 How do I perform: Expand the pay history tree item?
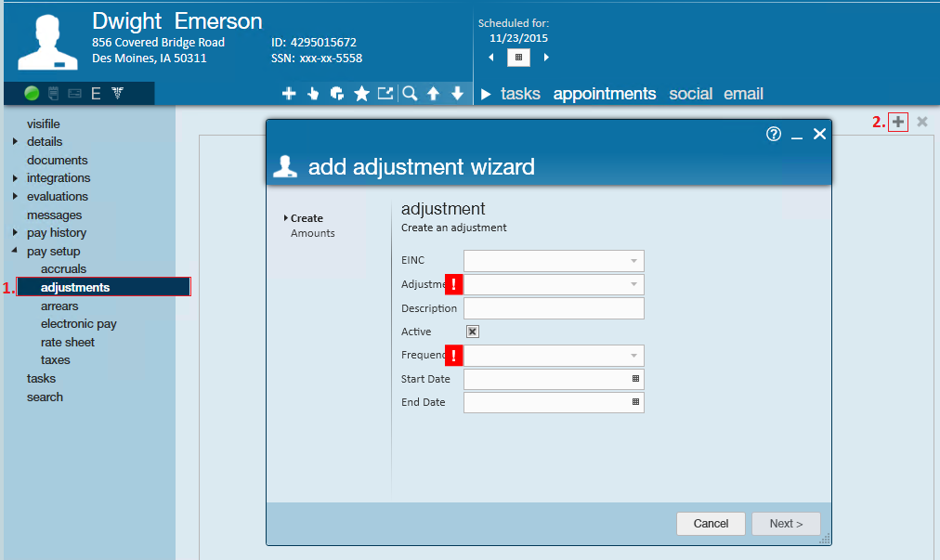tap(15, 232)
